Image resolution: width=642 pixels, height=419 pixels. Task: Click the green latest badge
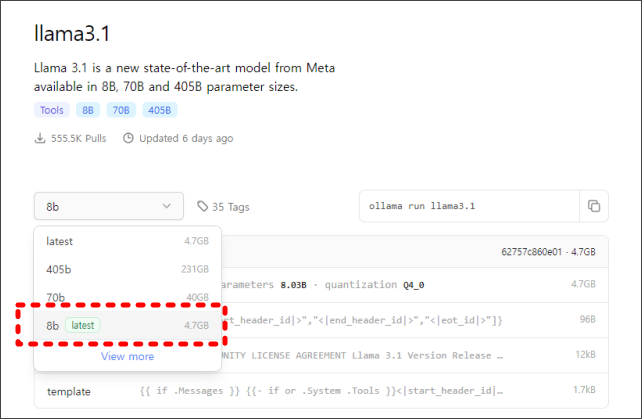click(x=83, y=325)
